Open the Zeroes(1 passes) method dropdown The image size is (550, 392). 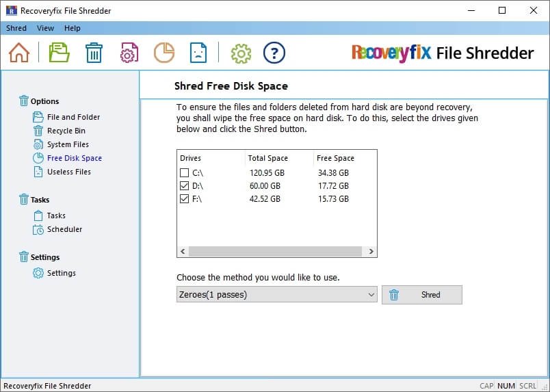click(276, 295)
